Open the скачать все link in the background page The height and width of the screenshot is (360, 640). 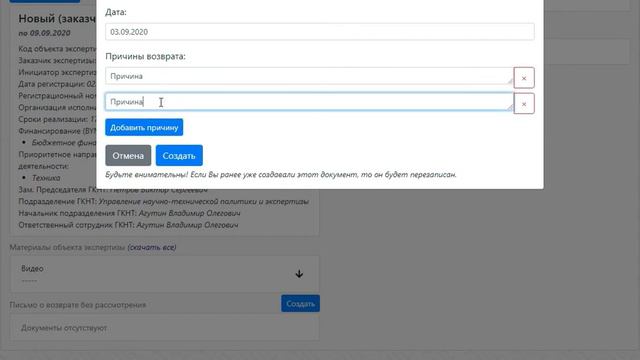(152, 247)
